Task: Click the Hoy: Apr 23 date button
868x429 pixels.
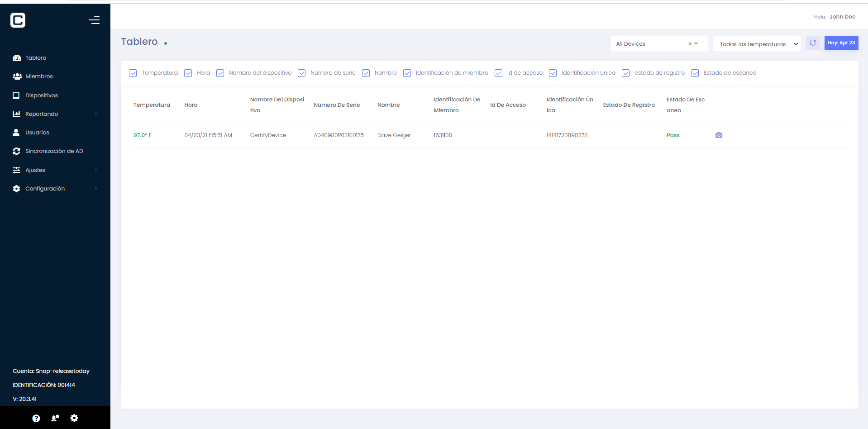Action: tap(841, 43)
